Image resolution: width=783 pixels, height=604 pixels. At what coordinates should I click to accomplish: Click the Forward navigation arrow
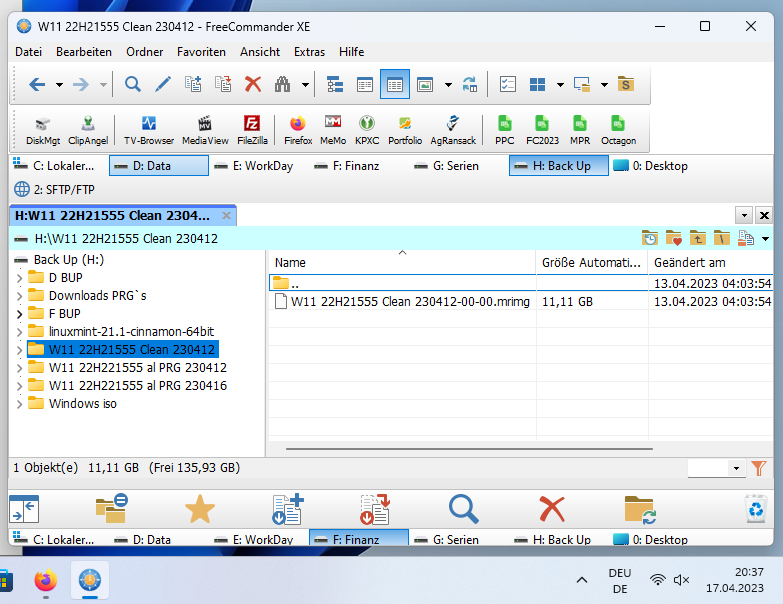click(81, 84)
